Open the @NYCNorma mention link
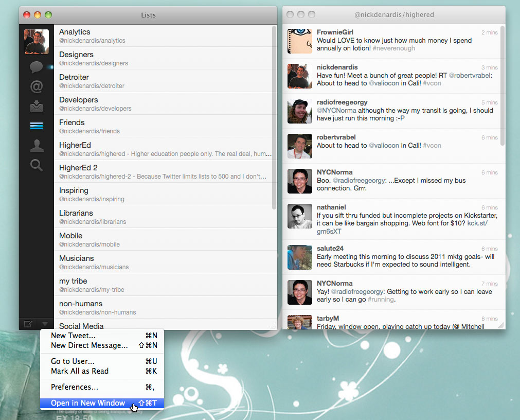This screenshot has height=420, width=520. [x=336, y=111]
